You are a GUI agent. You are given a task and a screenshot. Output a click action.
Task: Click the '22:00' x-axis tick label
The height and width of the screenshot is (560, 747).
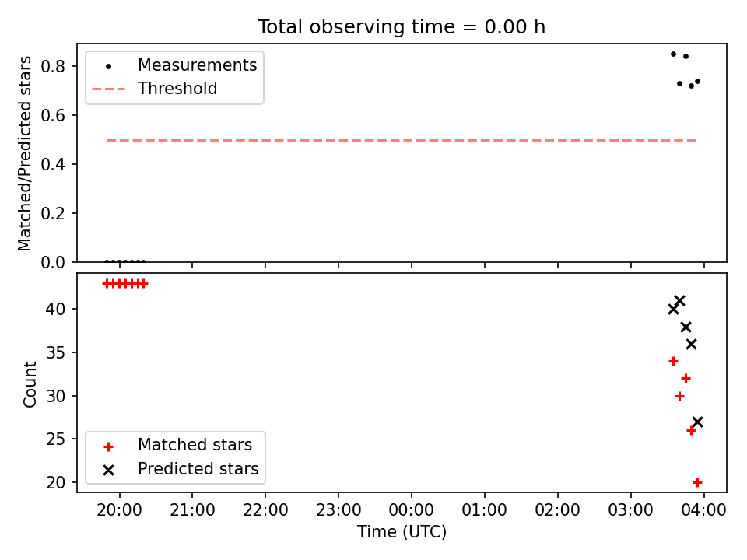click(x=265, y=510)
